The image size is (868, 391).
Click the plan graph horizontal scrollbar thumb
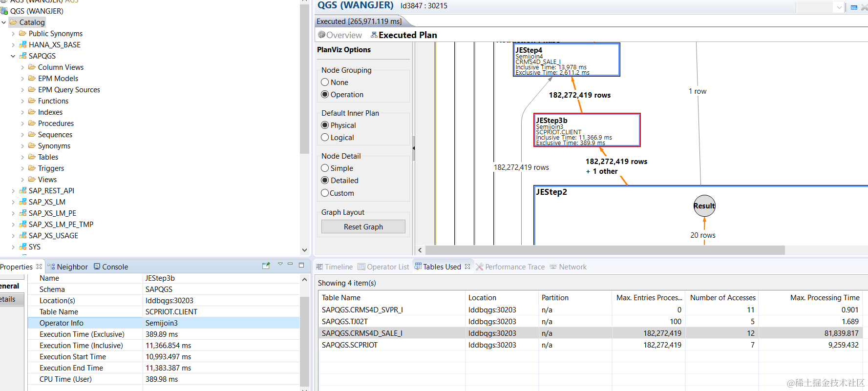tap(605, 250)
